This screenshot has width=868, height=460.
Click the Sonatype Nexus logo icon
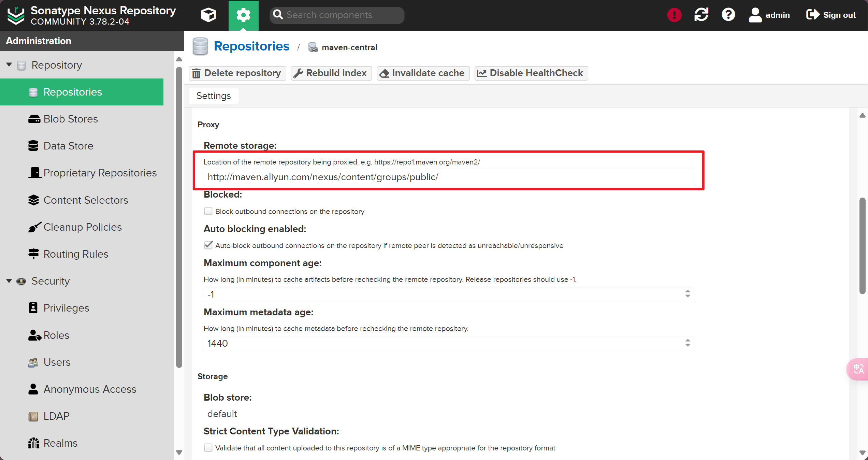click(16, 15)
